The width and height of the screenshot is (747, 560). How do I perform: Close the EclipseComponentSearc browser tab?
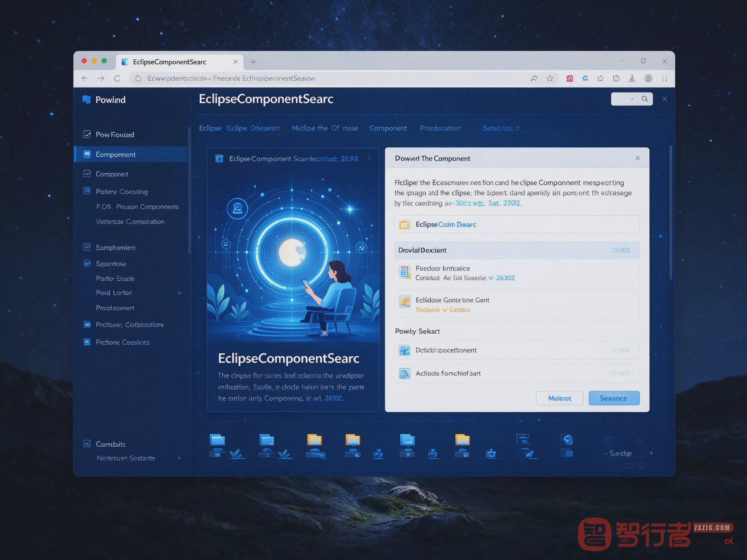click(235, 62)
